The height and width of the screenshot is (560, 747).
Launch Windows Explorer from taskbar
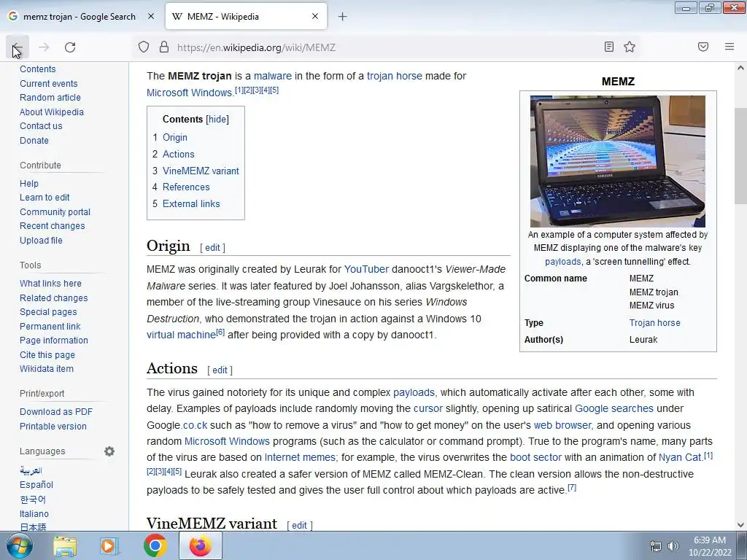[65, 545]
